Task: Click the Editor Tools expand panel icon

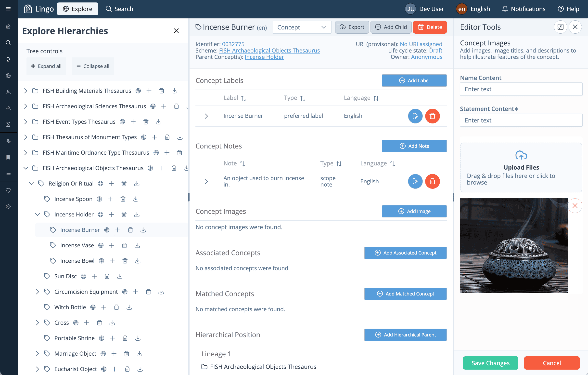Action: coord(561,27)
